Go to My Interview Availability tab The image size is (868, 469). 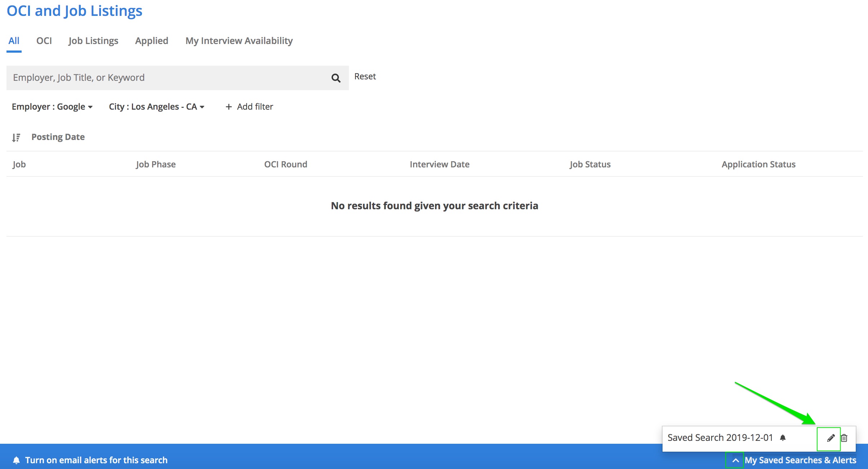pos(239,41)
